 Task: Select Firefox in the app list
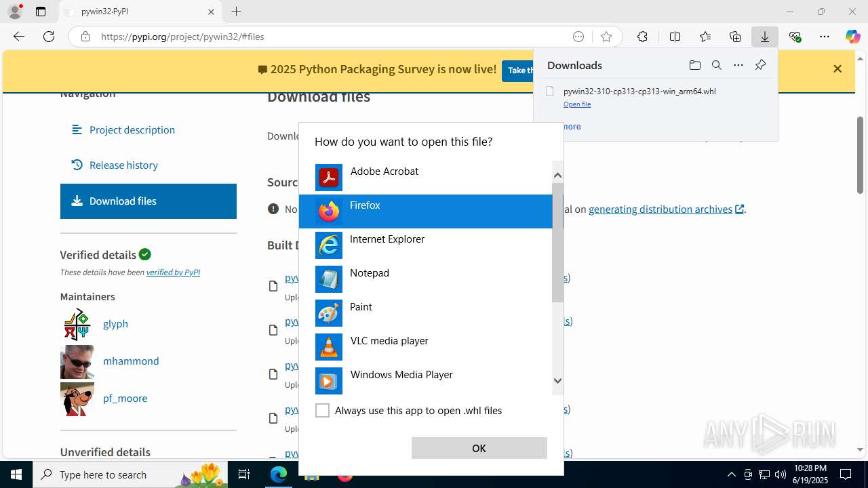[x=425, y=211]
